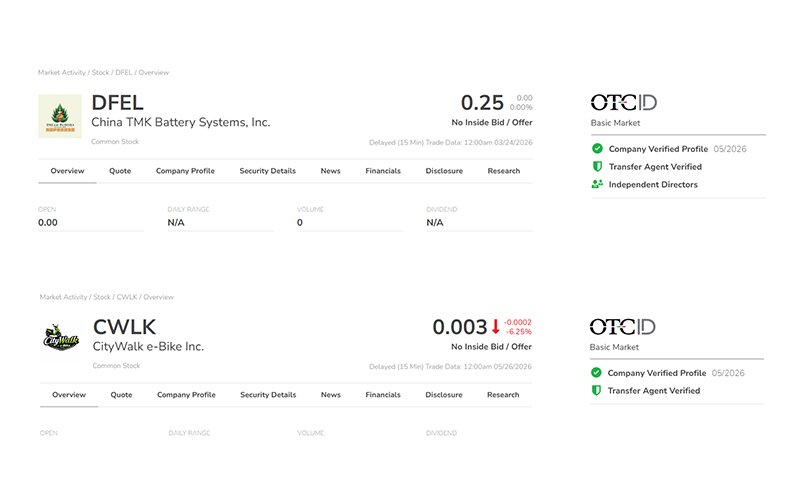Click the OTCID logo beside CWLK

[622, 327]
